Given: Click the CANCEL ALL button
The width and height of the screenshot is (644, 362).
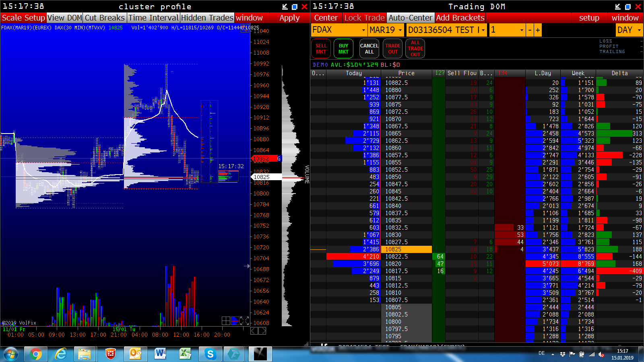Looking at the screenshot, I should [369, 49].
